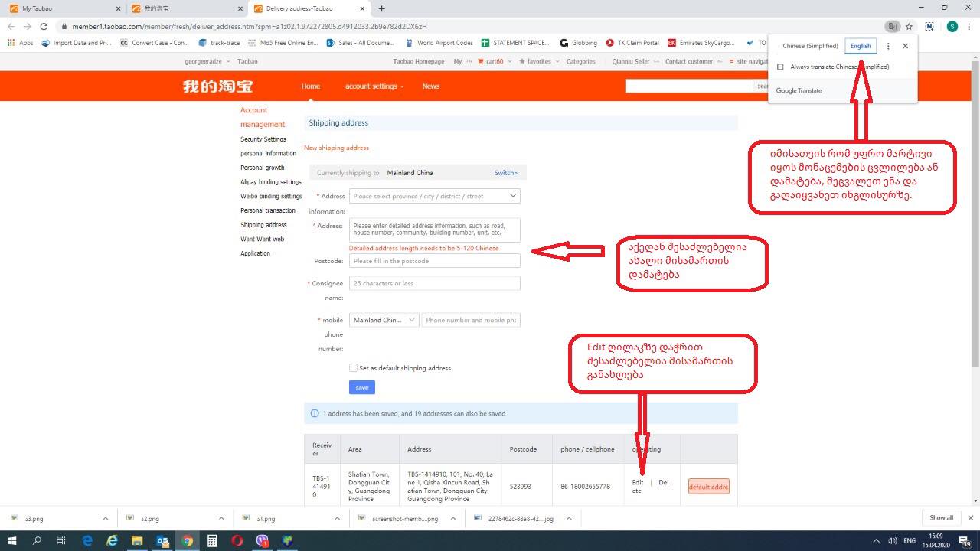
Task: Open options for s3.png download
Action: point(106,518)
